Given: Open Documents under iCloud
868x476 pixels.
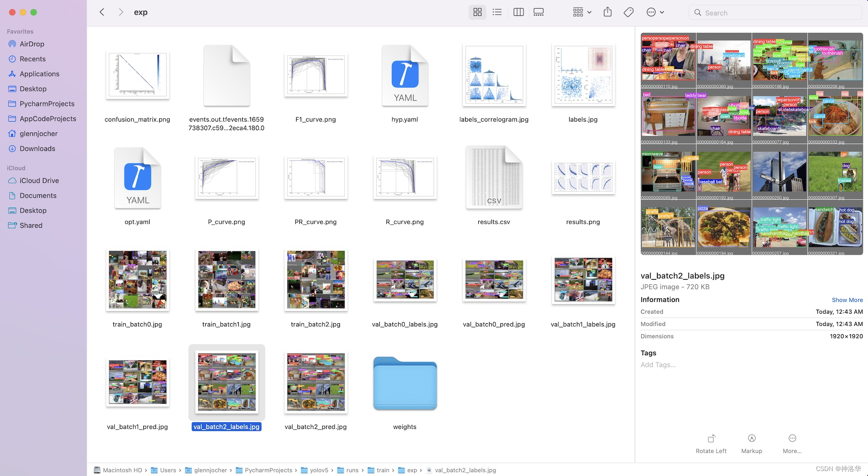Looking at the screenshot, I should (x=38, y=195).
